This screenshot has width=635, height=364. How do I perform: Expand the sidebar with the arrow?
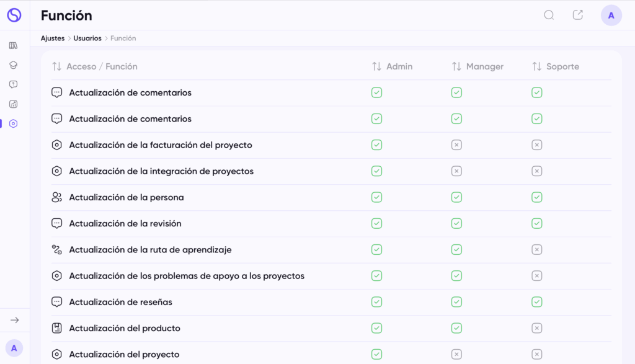(15, 320)
